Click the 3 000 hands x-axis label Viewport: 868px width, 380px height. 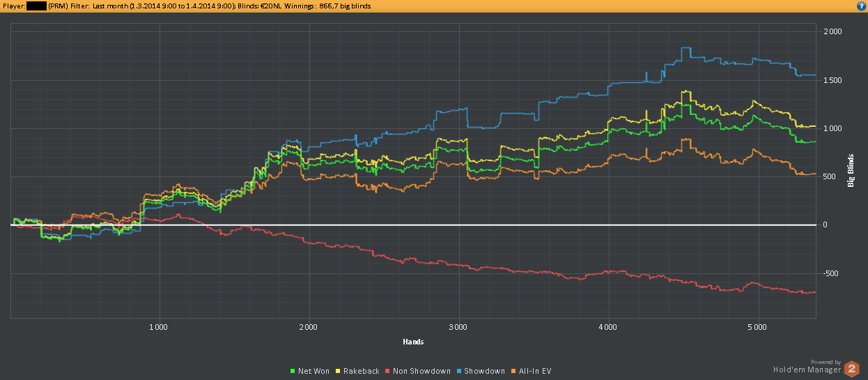click(458, 326)
